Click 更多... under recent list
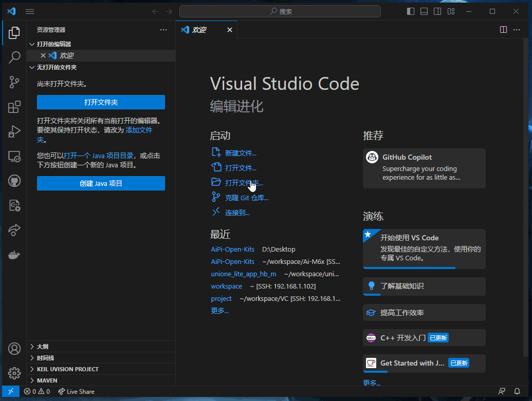Image resolution: width=532 pixels, height=401 pixels. tap(219, 311)
